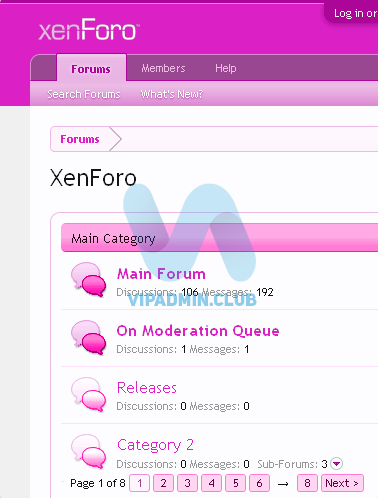Expand the Category 2 Sub-Forums dropdown arrow
The image size is (378, 498).
[336, 464]
